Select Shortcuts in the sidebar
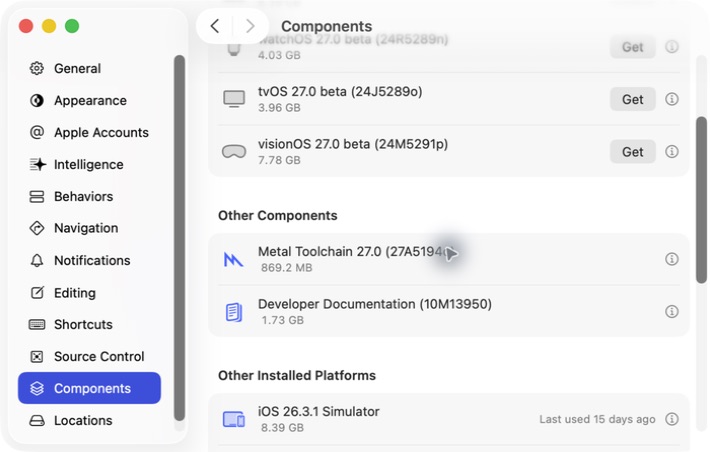 [x=89, y=324]
